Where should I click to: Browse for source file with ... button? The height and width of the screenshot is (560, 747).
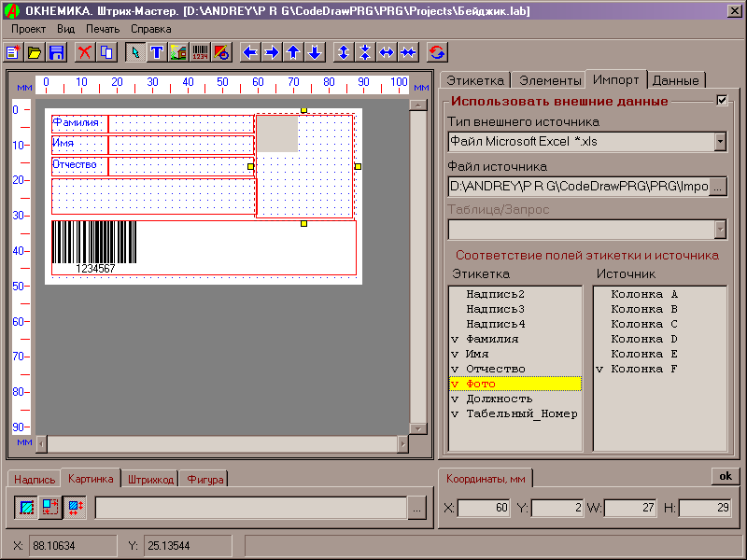click(x=718, y=187)
